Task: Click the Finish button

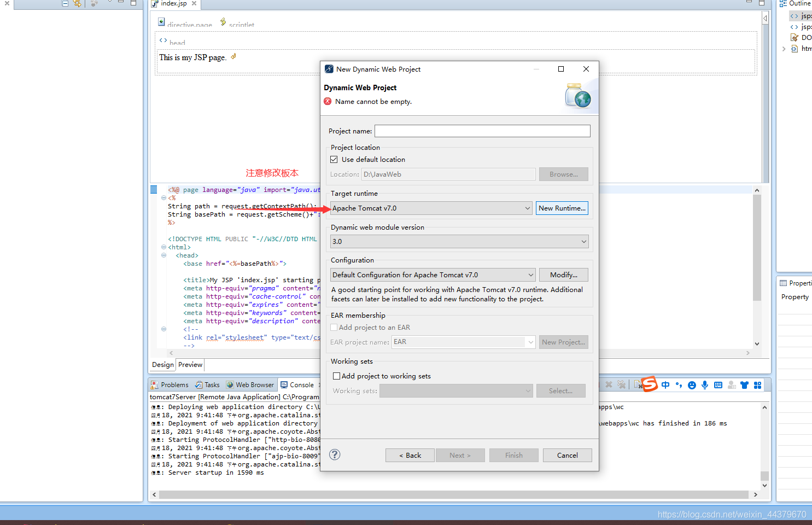Action: [x=514, y=456]
